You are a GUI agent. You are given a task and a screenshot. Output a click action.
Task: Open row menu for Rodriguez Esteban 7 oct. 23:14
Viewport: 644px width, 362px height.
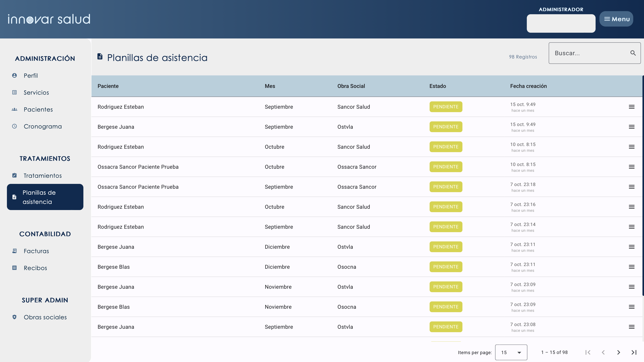tap(632, 227)
